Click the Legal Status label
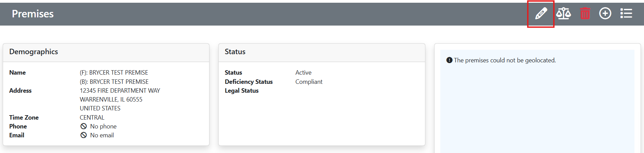Screen dimensions: 644x153 (241, 91)
